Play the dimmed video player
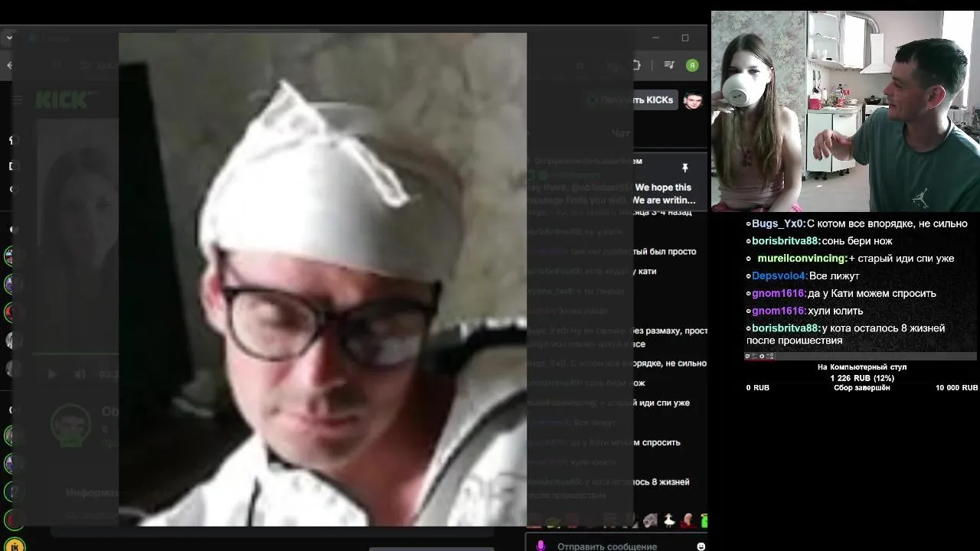 point(51,374)
